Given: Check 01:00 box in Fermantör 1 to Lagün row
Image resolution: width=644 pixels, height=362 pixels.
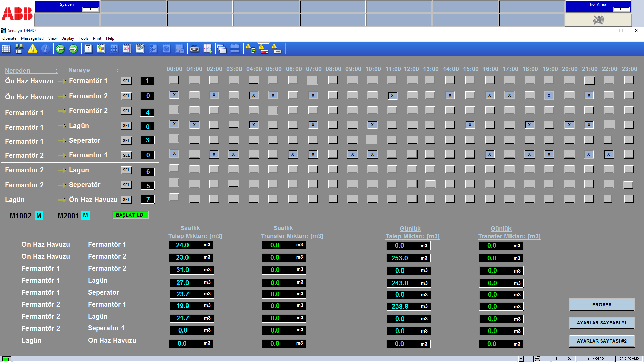Looking at the screenshot, I should 194,125.
